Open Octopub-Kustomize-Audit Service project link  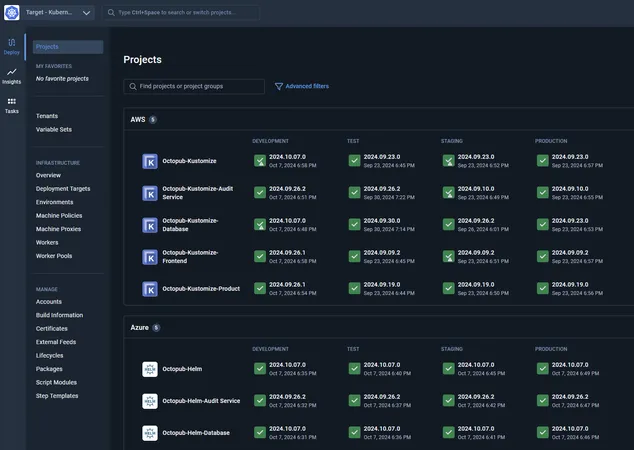point(200,193)
